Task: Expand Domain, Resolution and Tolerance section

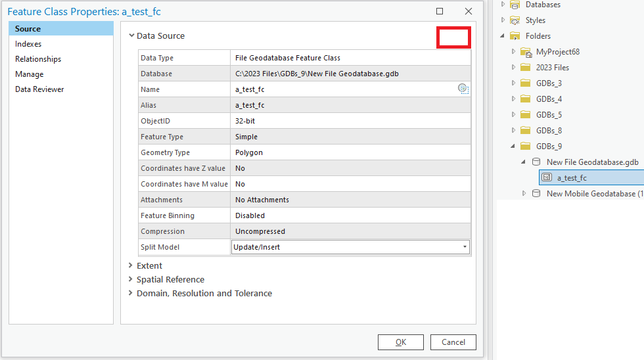Action: pyautogui.click(x=131, y=294)
